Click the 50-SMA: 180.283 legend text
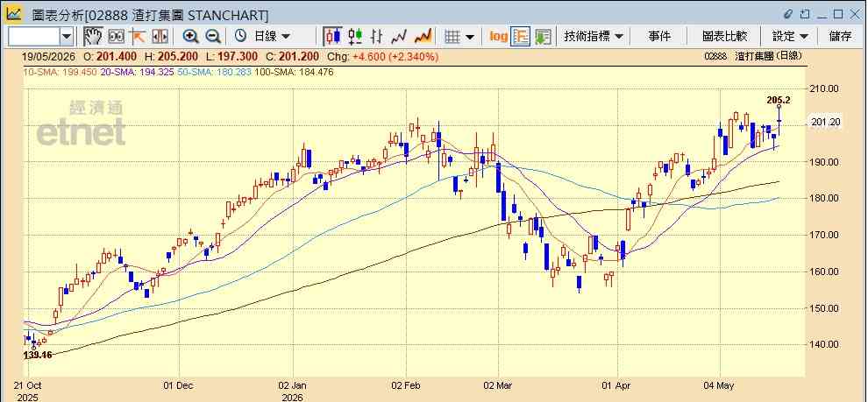 click(213, 72)
